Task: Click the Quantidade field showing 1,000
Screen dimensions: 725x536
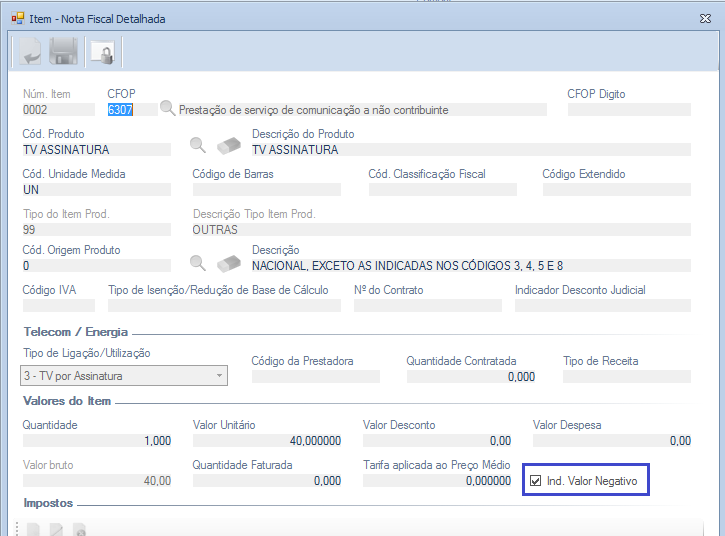Action: [97, 441]
